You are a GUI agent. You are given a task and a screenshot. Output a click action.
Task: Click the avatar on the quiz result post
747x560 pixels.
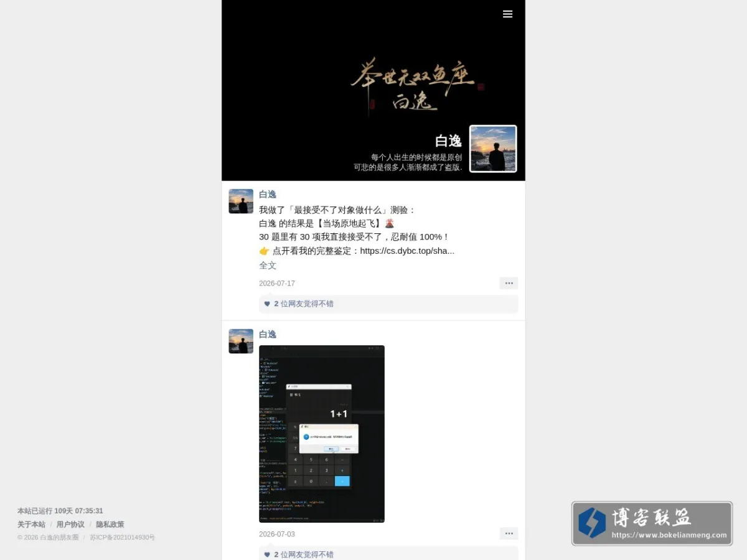click(241, 201)
